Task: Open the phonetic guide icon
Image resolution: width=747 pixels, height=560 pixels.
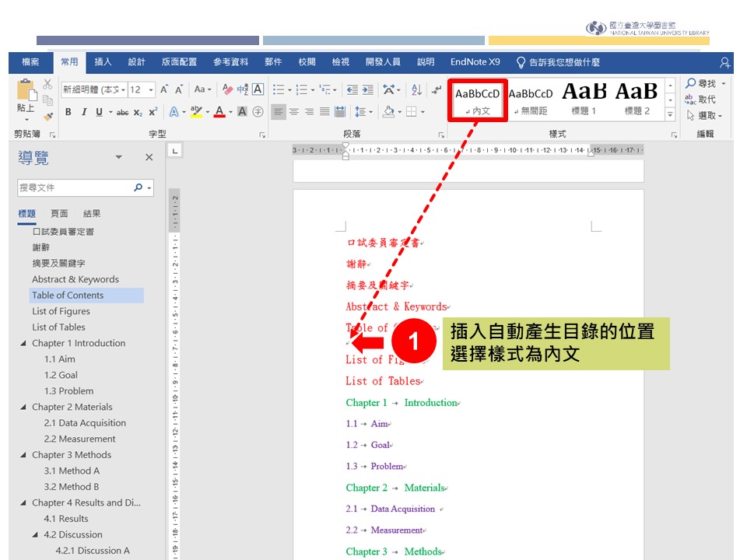Action: (243, 89)
